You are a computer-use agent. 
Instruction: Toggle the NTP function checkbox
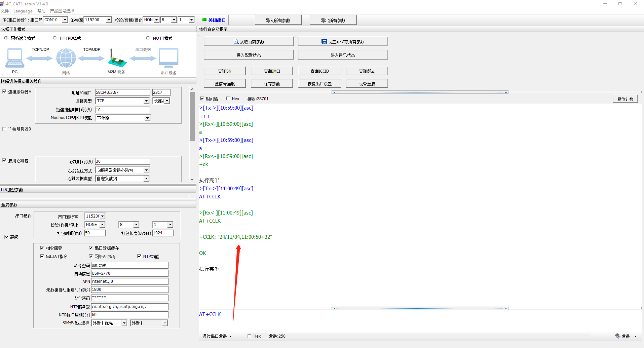[139, 256]
